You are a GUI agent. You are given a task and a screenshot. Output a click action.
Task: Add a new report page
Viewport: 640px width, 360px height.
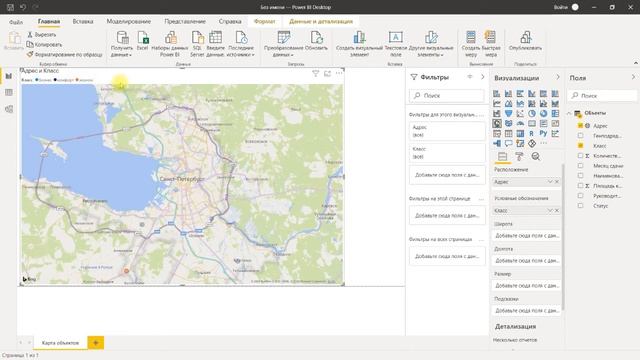click(x=96, y=343)
